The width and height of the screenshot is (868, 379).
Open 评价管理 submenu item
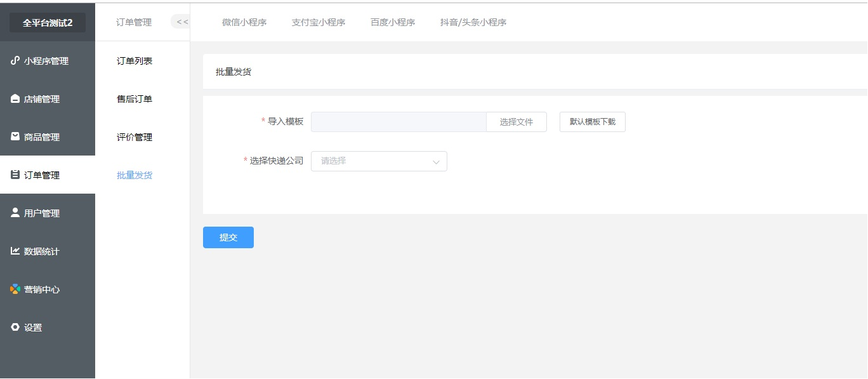pos(135,137)
